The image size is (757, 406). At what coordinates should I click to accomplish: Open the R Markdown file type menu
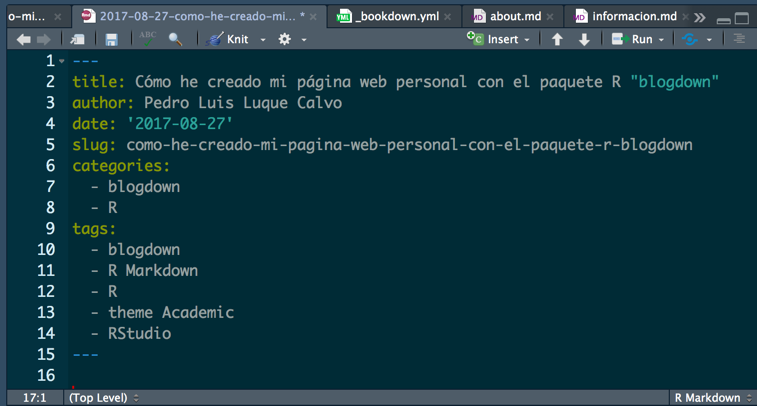(713, 398)
